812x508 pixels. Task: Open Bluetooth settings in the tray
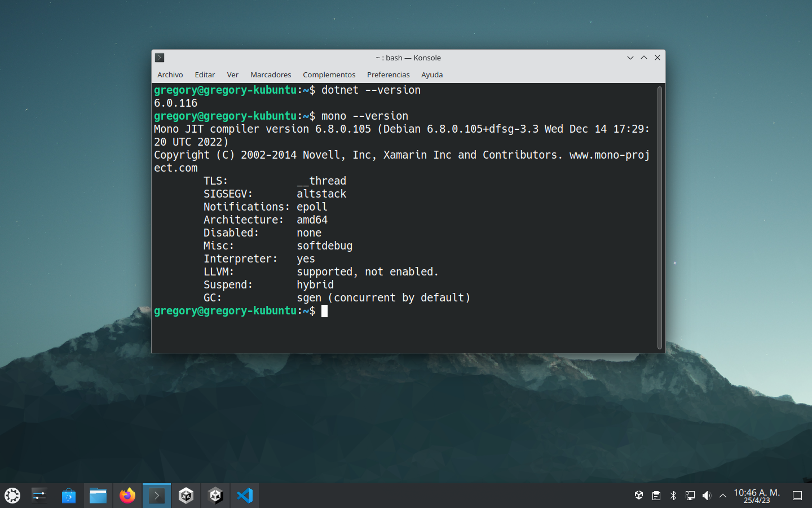click(673, 496)
